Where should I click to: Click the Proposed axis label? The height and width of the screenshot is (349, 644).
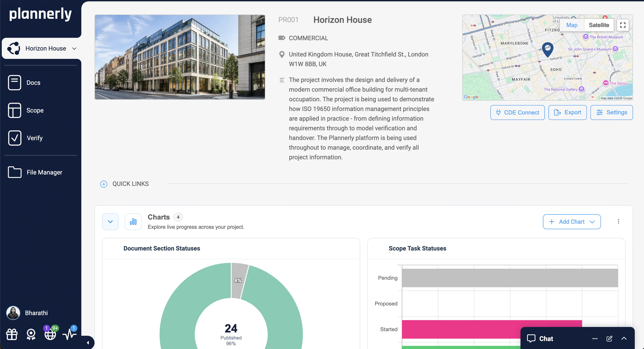[386, 303]
